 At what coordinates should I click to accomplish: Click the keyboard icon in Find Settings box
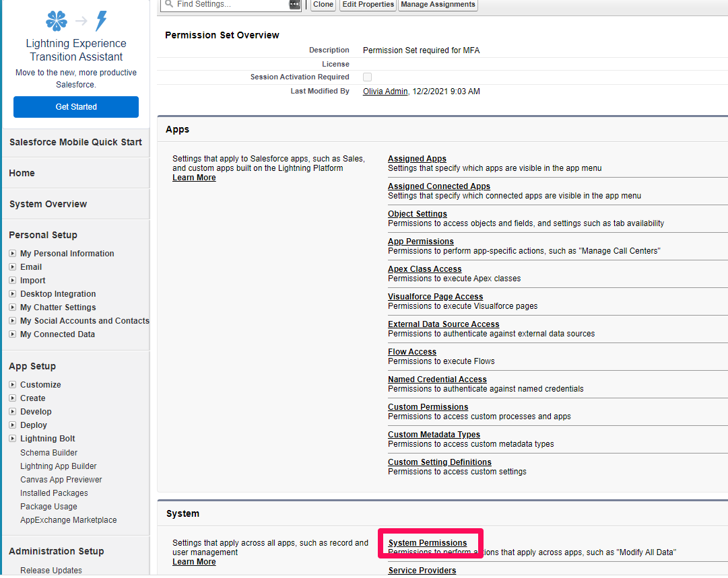click(295, 4)
